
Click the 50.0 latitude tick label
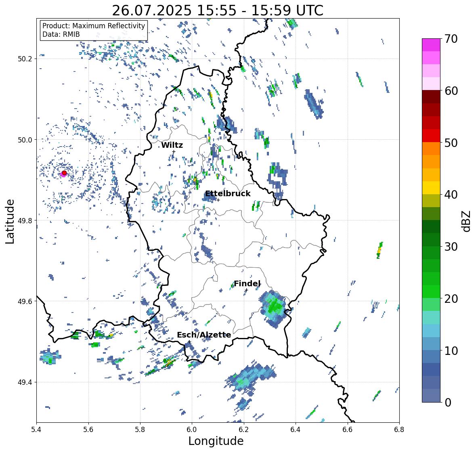pos(25,140)
